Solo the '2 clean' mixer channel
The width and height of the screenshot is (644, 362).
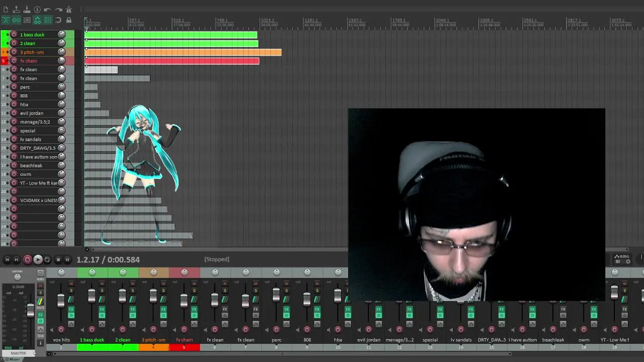[x=133, y=291]
